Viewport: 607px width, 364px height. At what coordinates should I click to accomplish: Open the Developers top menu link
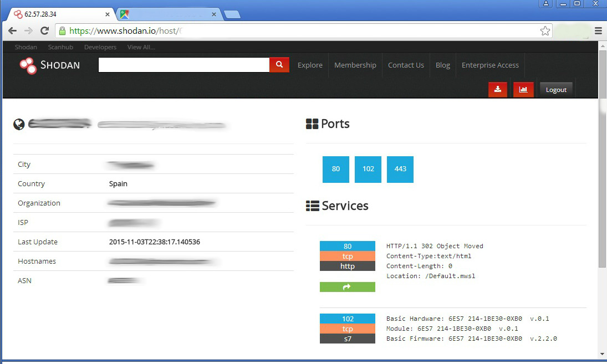tap(100, 47)
